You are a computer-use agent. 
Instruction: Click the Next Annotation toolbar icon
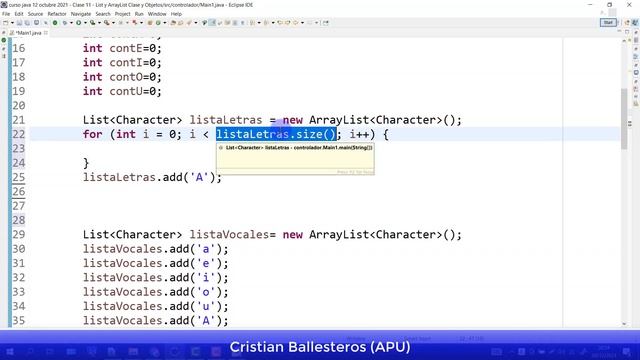[x=253, y=23]
